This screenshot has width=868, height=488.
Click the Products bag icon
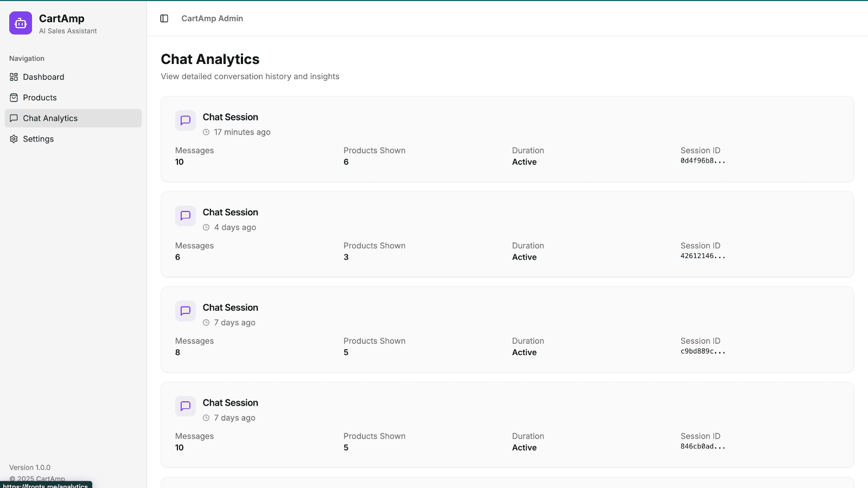pos(14,98)
